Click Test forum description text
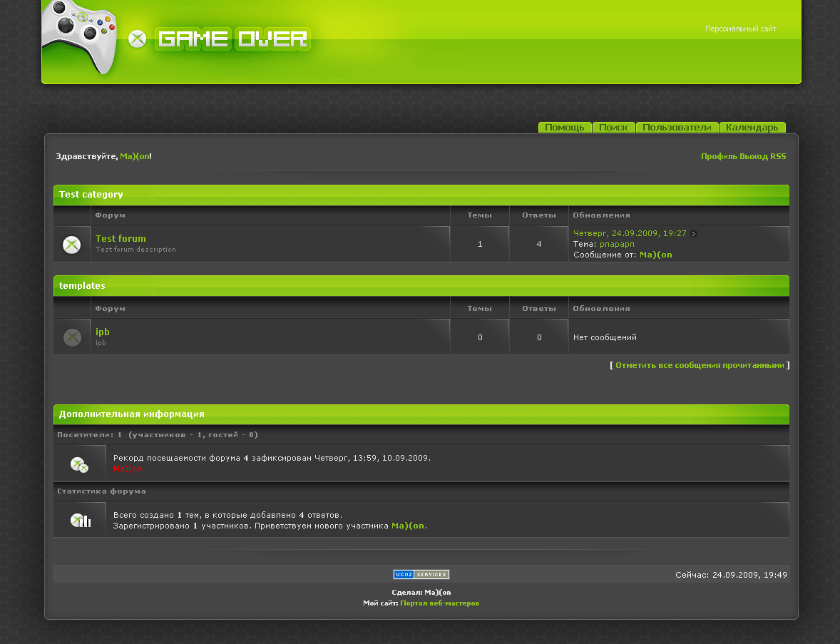Screen dimensions: 840x644 pyautogui.click(x=135, y=250)
